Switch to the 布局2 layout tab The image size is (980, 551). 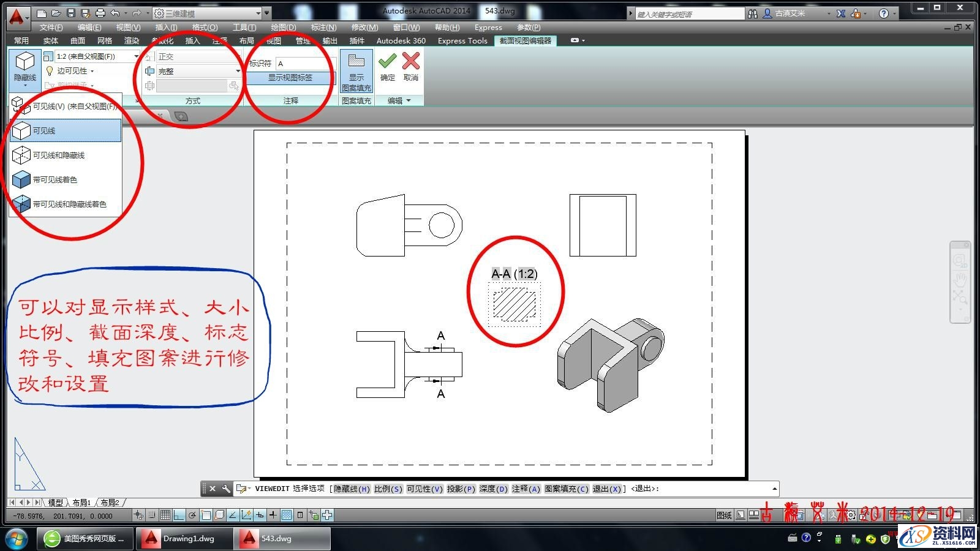[x=109, y=502]
